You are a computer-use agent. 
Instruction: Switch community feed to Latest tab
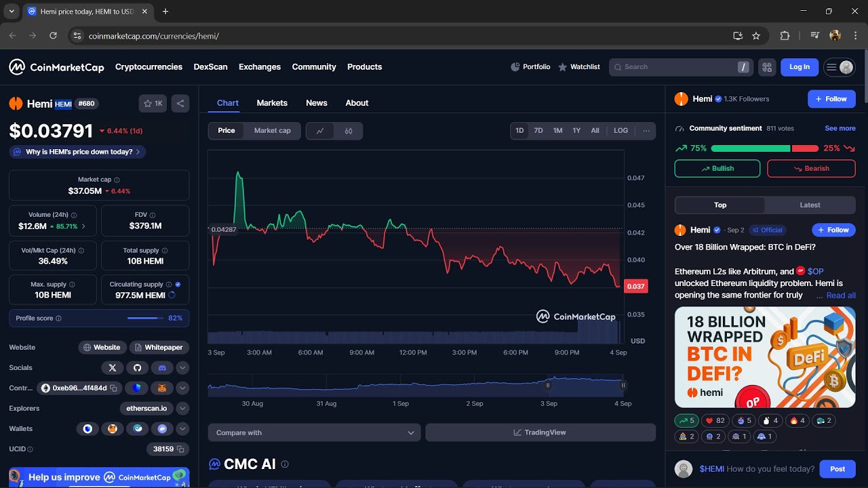click(x=810, y=205)
